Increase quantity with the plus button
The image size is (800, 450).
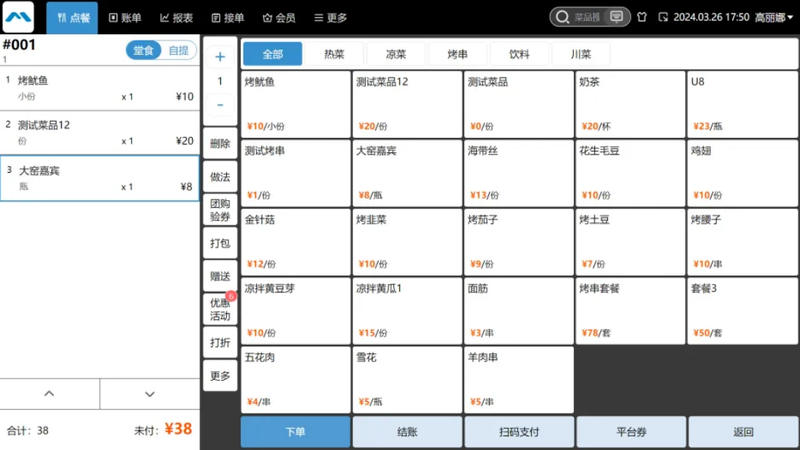click(x=220, y=57)
